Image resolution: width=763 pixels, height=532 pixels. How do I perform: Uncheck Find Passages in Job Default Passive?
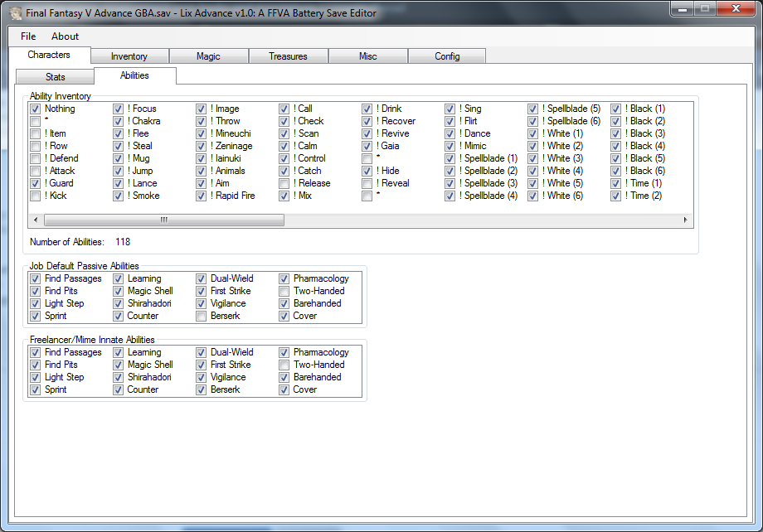coord(36,278)
